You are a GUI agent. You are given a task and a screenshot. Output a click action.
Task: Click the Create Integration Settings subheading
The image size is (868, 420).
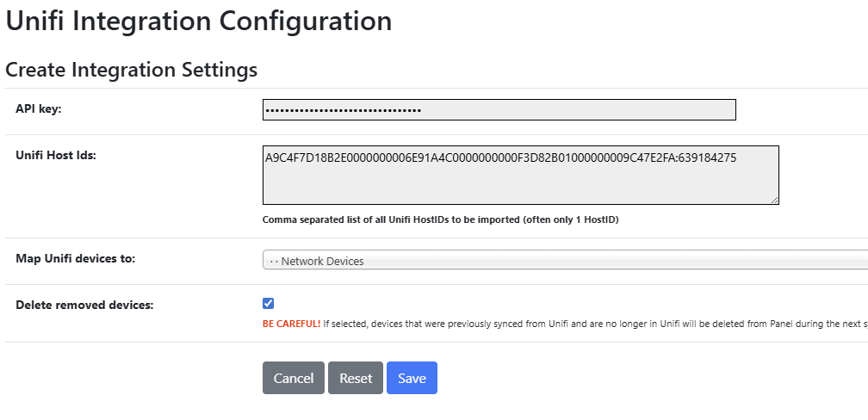[x=132, y=70]
